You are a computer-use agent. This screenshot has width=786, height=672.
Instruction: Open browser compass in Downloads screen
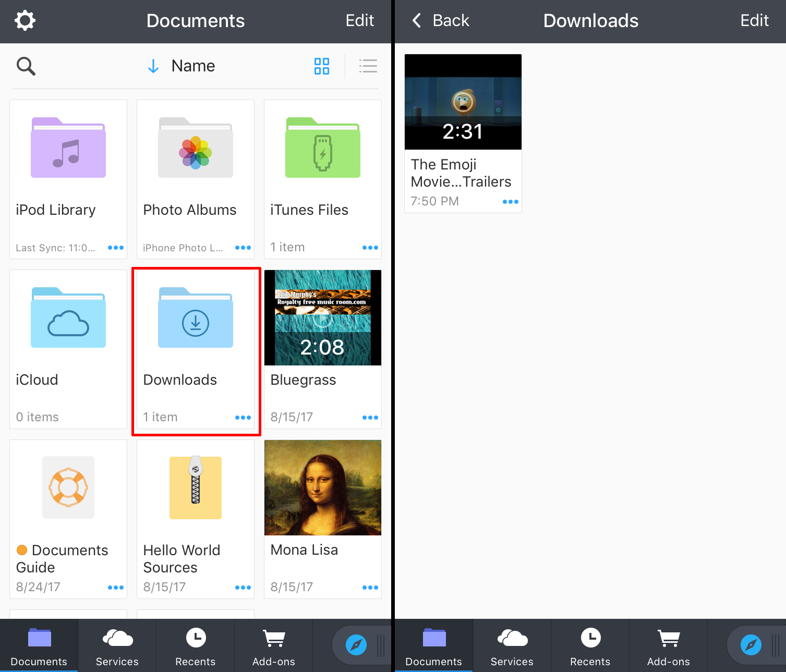[x=751, y=645]
